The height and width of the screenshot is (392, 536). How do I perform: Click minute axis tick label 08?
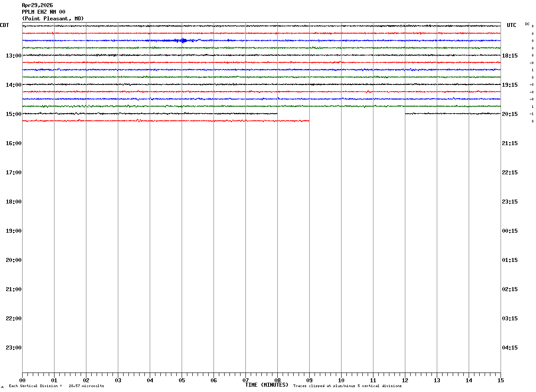pos(277,380)
